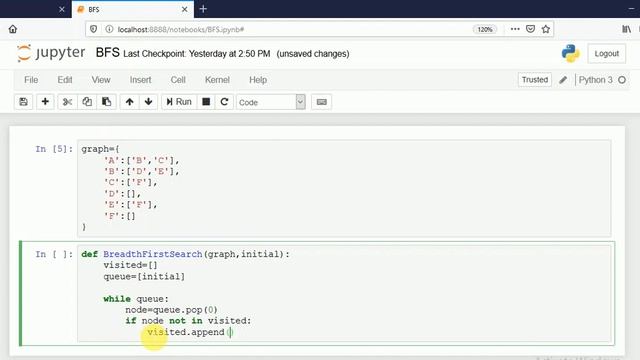Go to the browser home page

13,29
